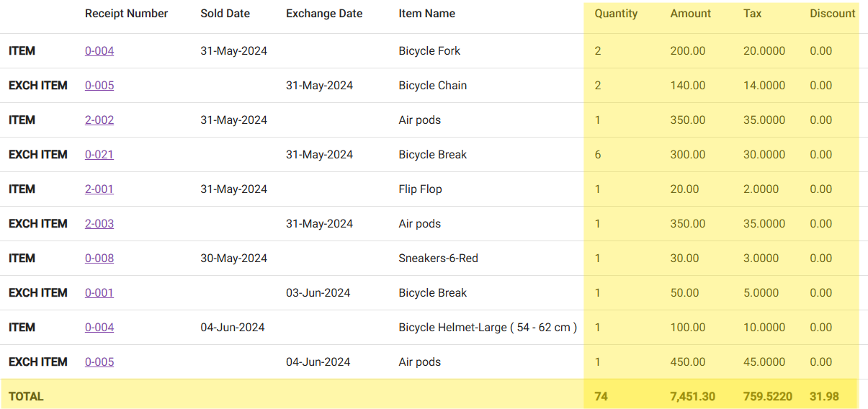
Task: Open receipt link 0-021
Action: tap(99, 155)
